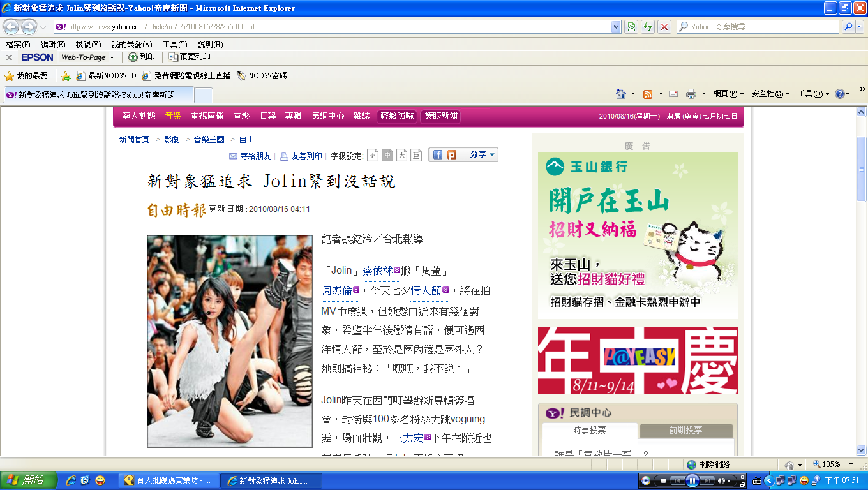This screenshot has width=868, height=490.
Task: Toggle the compatibility view icon
Action: pyautogui.click(x=631, y=27)
